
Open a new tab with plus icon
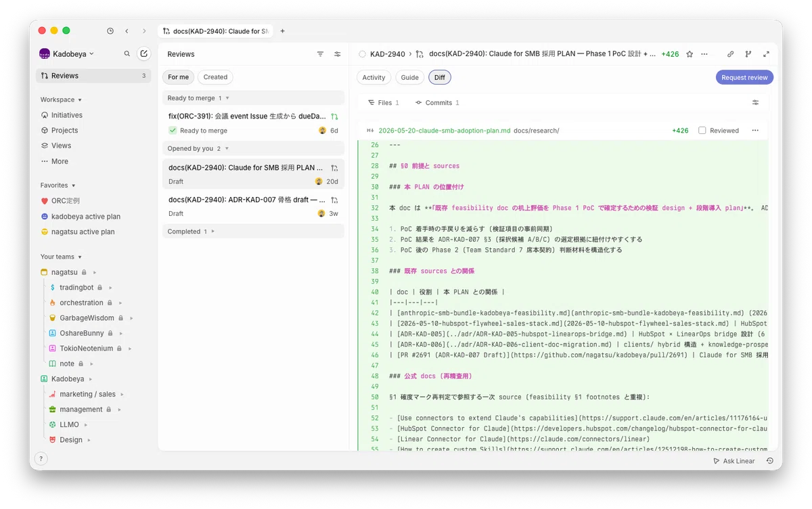282,31
